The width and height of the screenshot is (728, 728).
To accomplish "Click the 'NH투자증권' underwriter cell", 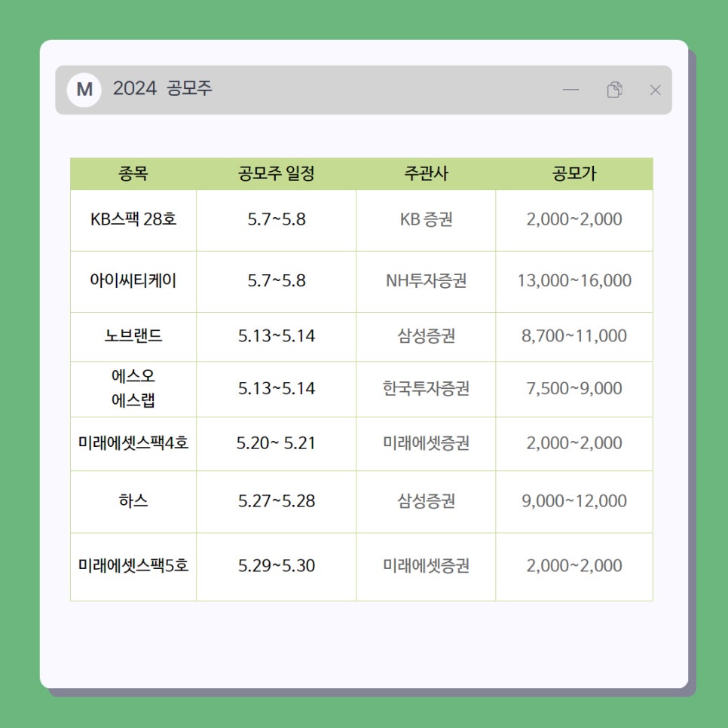I will (x=426, y=281).
